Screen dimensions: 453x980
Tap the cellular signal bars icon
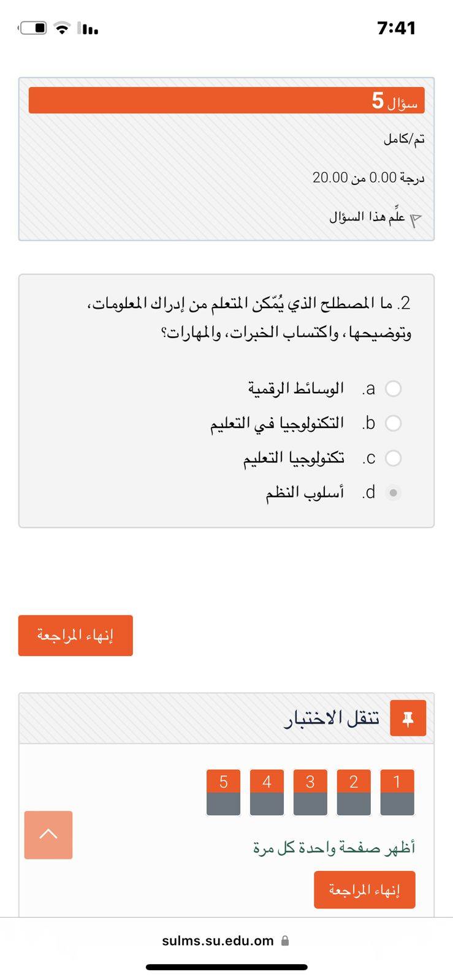89,29
